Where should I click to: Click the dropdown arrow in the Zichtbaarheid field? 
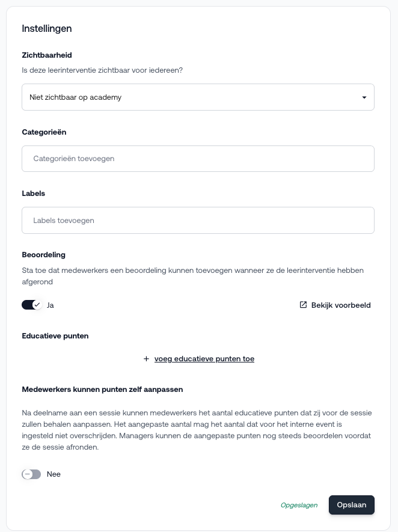pyautogui.click(x=364, y=97)
